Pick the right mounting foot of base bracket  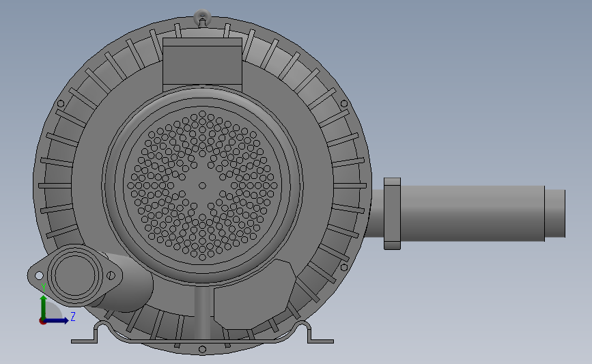click(x=320, y=341)
